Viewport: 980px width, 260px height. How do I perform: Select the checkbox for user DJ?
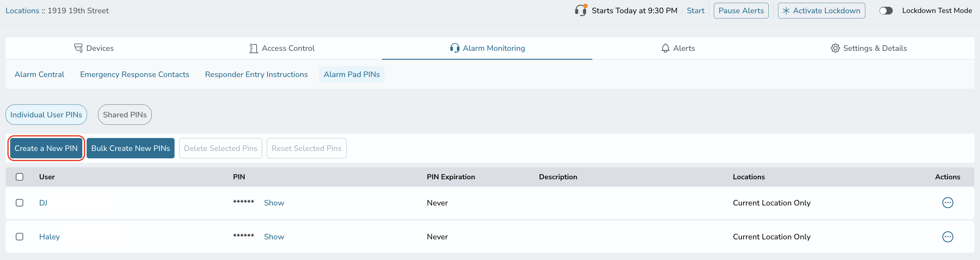point(19,203)
